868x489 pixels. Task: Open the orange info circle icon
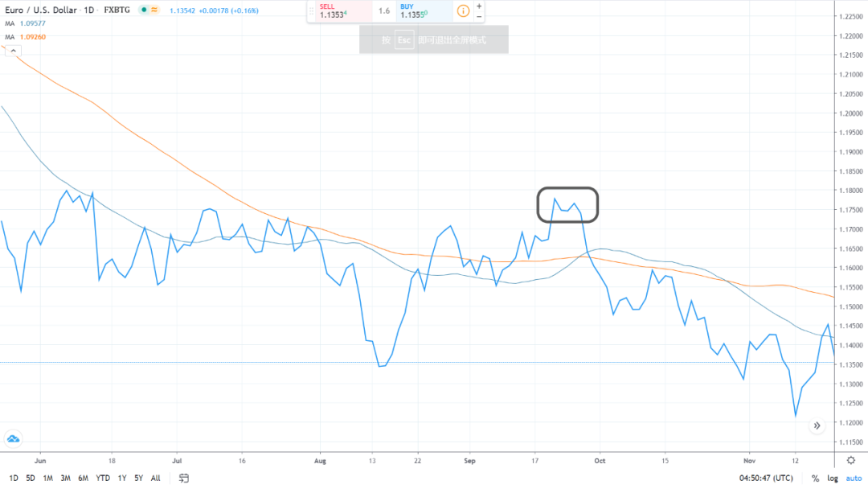(x=464, y=11)
